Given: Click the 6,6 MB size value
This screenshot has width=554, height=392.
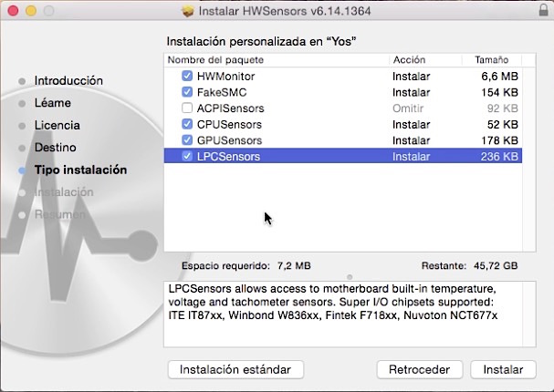Looking at the screenshot, I should point(499,77).
